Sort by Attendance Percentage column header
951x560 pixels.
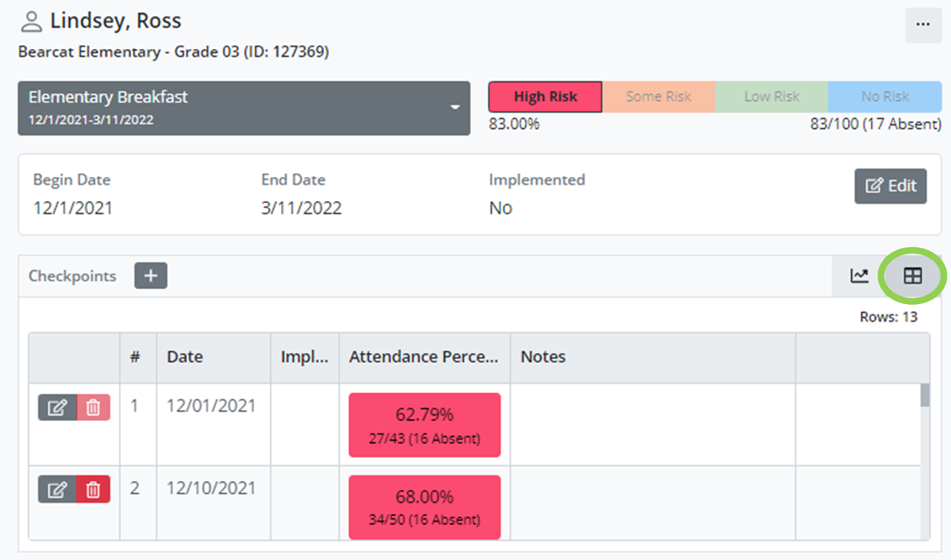[x=423, y=357]
